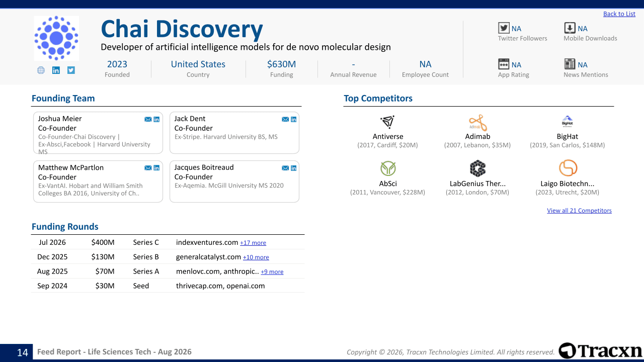Select the Laigo Biotechnology logo
Viewport: 644px width, 362px height.
pyautogui.click(x=568, y=168)
